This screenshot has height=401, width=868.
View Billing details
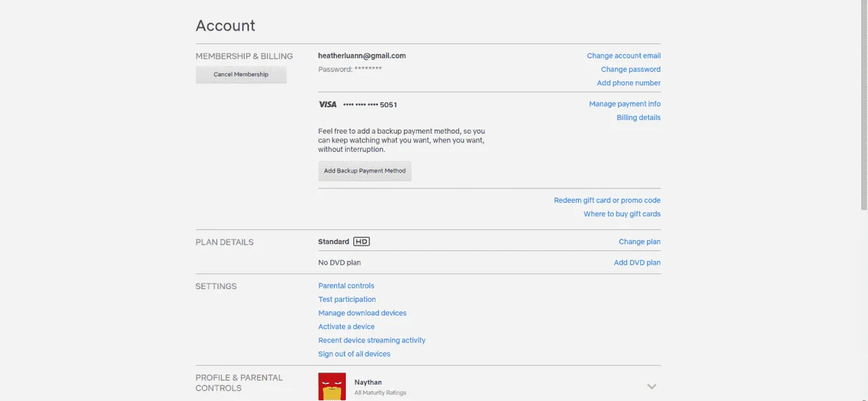[x=638, y=117]
